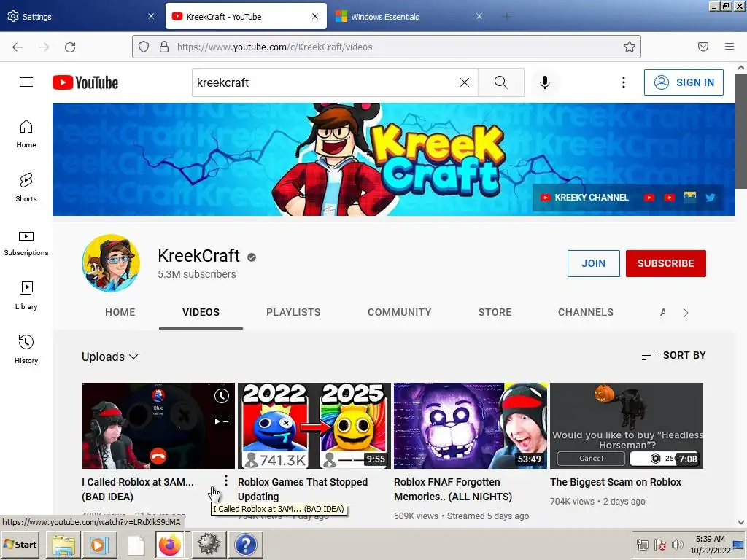Click the SIGN IN button
This screenshot has height=560, width=747.
(x=684, y=82)
